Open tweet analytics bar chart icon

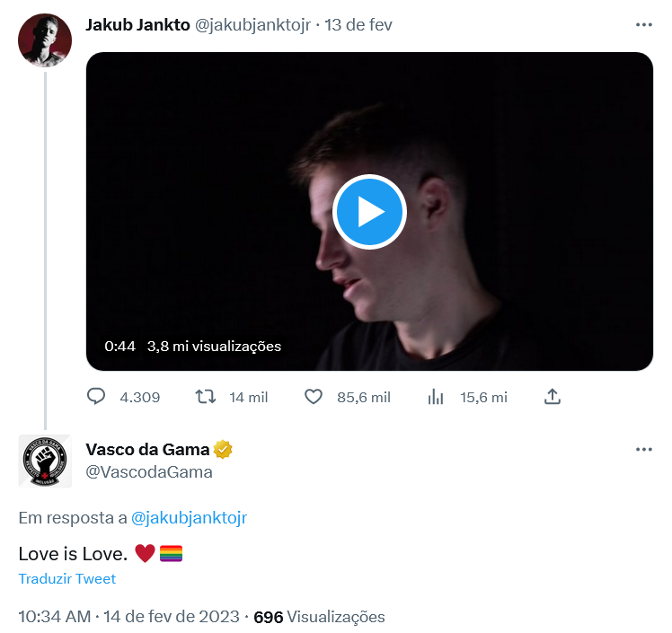pyautogui.click(x=437, y=396)
